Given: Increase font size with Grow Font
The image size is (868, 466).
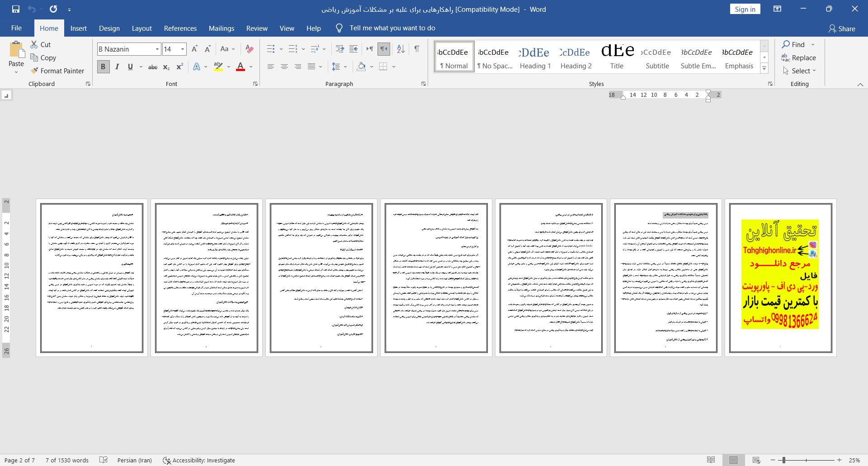Looking at the screenshot, I should click(194, 49).
